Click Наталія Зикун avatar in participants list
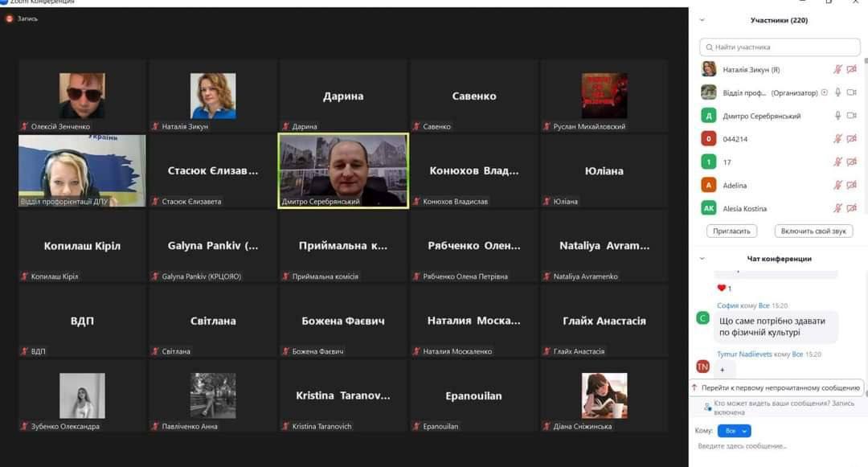 click(709, 69)
